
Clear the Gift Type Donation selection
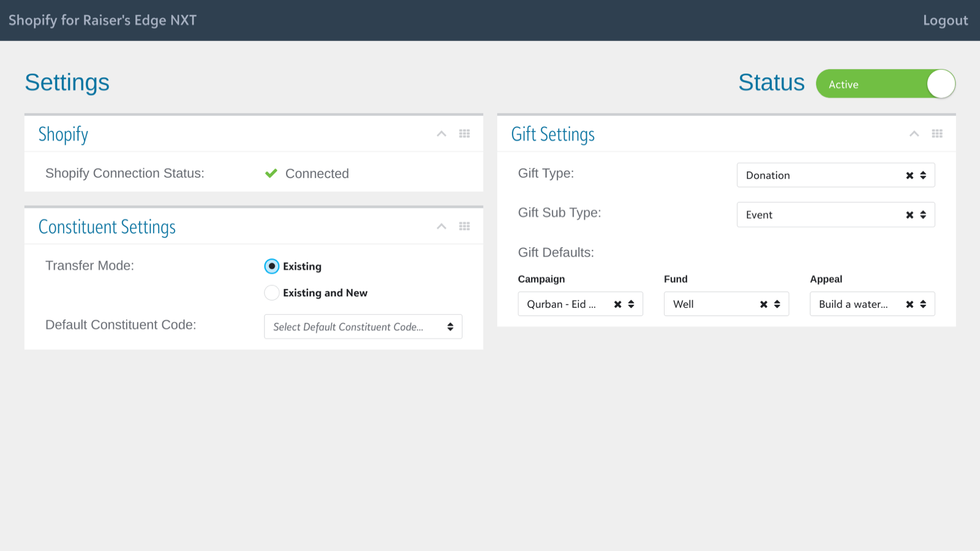tap(910, 176)
